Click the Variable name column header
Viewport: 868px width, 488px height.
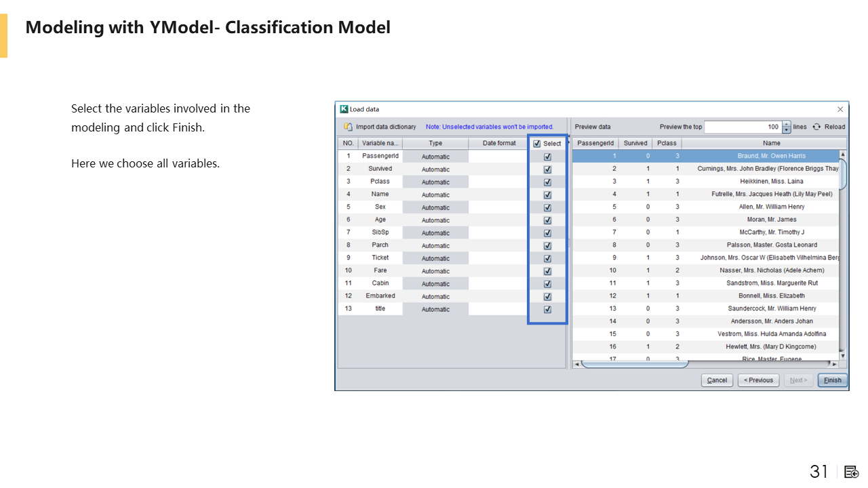(x=380, y=144)
